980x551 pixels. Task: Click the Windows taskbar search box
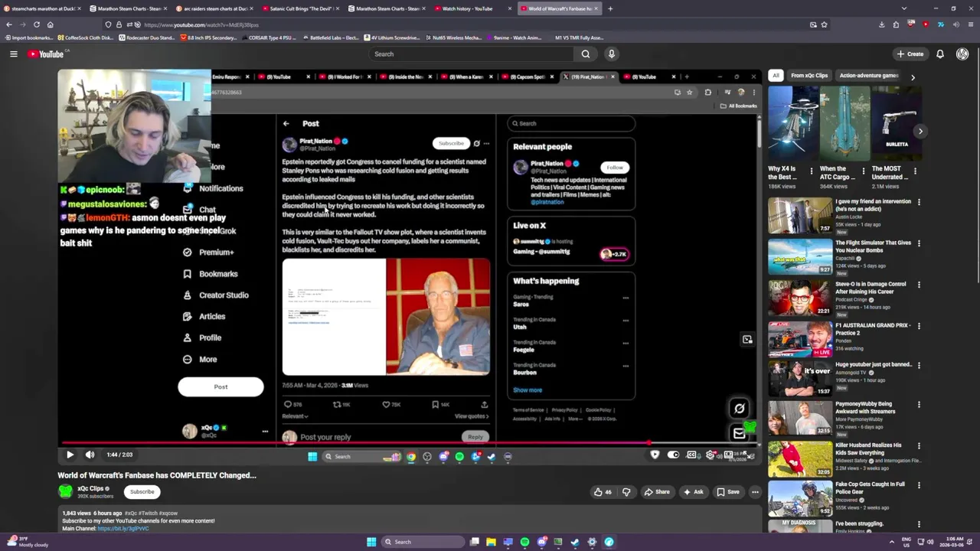pyautogui.click(x=421, y=542)
